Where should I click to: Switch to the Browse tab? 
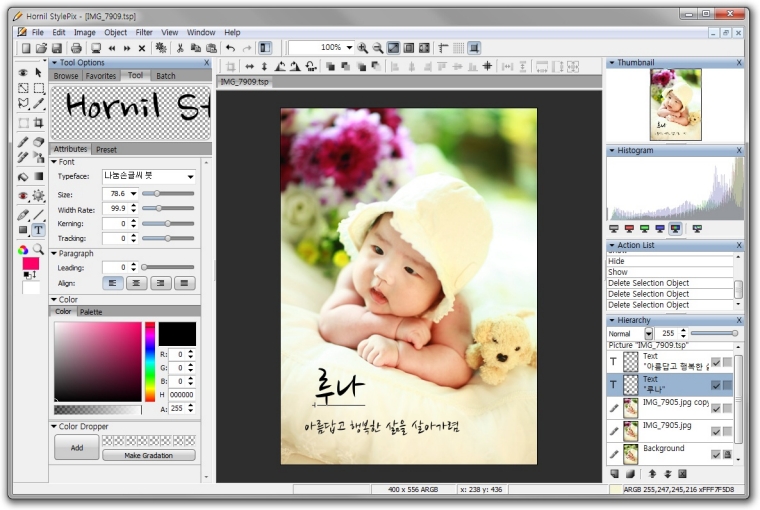pyautogui.click(x=66, y=76)
